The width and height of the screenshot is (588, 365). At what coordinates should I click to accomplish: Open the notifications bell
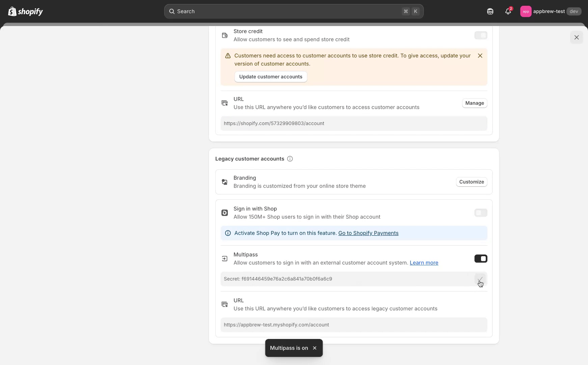pyautogui.click(x=508, y=11)
